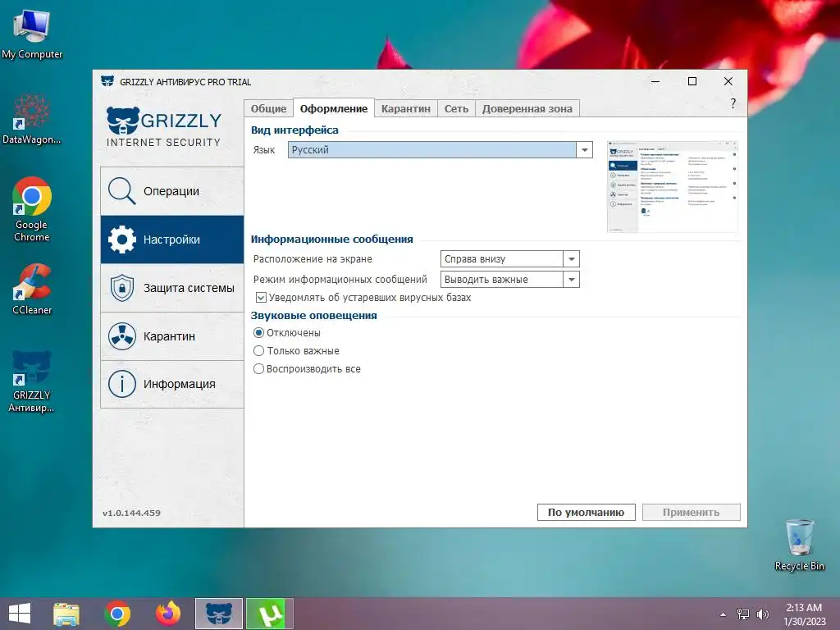Launch CCleaner desktop shortcut
Viewport: 840px width, 630px height.
(32, 290)
